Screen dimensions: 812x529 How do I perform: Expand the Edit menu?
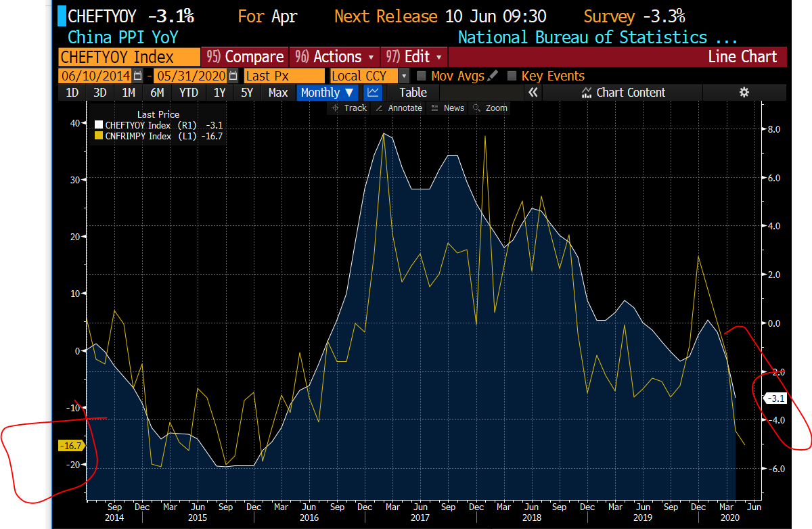413,57
